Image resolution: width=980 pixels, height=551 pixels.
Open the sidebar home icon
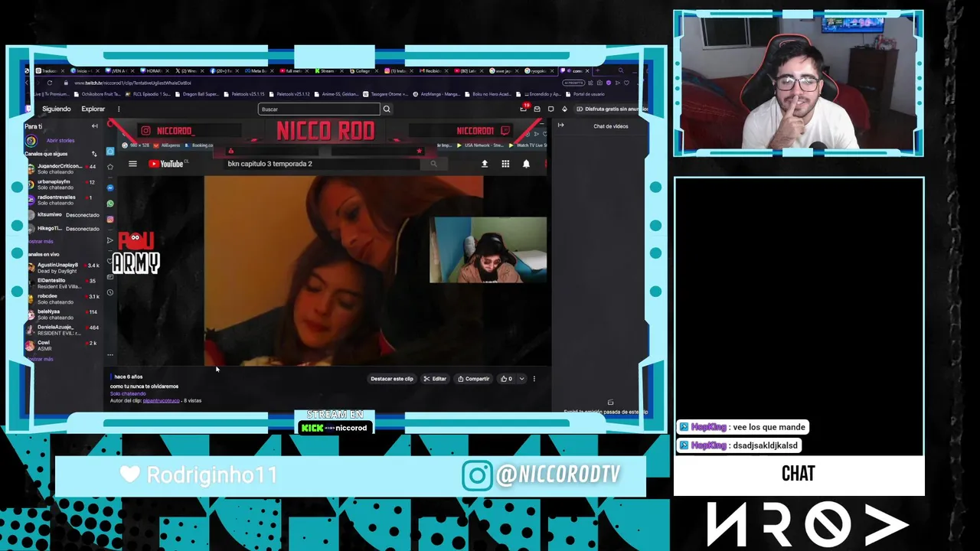[x=110, y=151]
